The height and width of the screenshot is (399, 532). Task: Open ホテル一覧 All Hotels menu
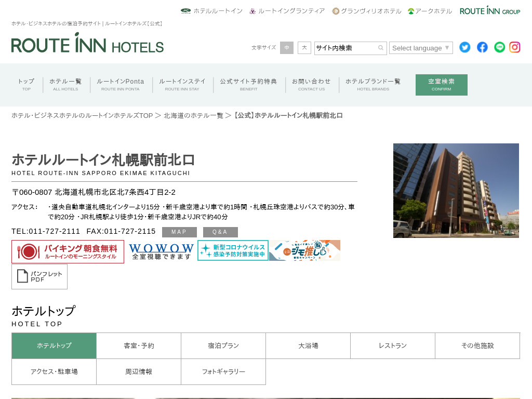point(65,85)
